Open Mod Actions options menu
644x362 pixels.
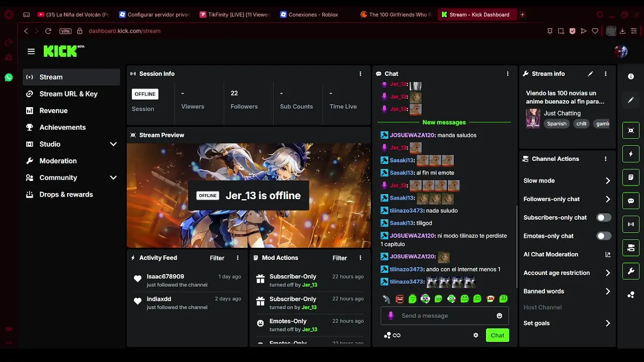click(360, 258)
